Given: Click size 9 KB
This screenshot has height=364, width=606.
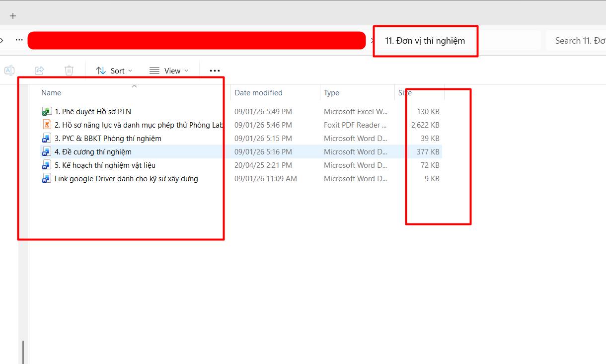Looking at the screenshot, I should point(432,179).
